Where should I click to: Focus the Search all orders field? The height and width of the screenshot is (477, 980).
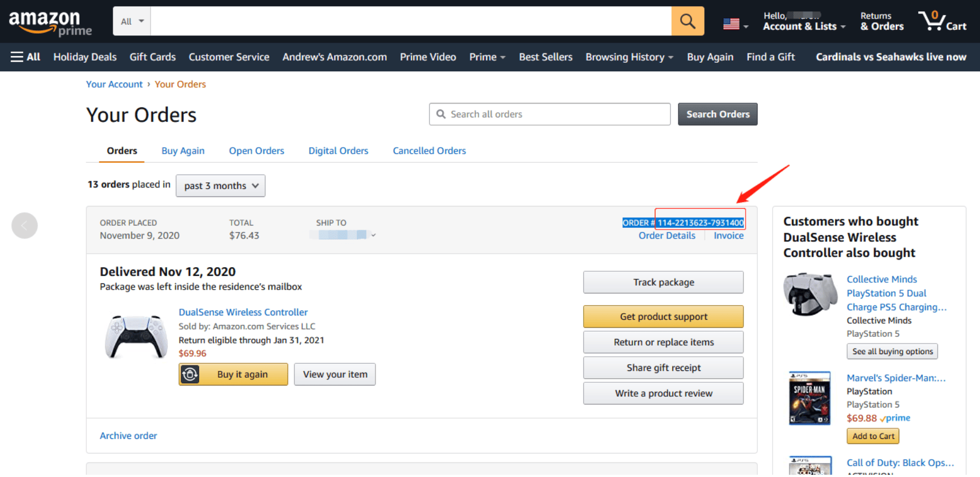click(x=549, y=114)
